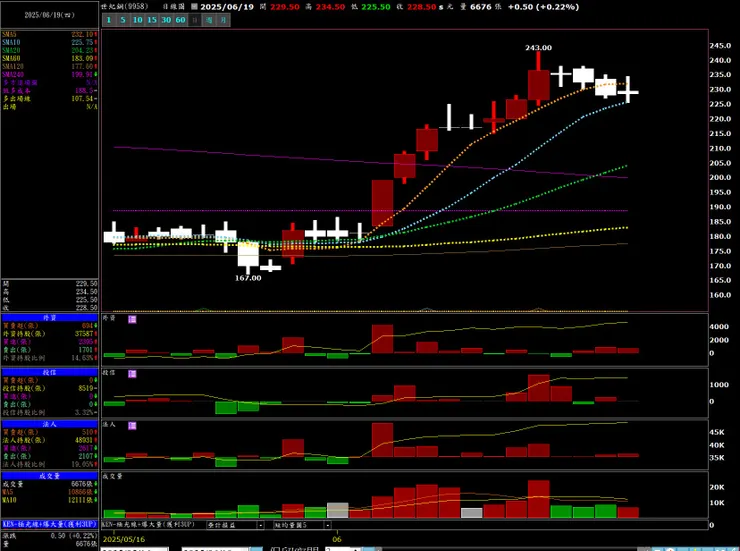Image resolution: width=740 pixels, height=551 pixels.
Task: Click the 法人 blue panel header
Action: point(50,424)
